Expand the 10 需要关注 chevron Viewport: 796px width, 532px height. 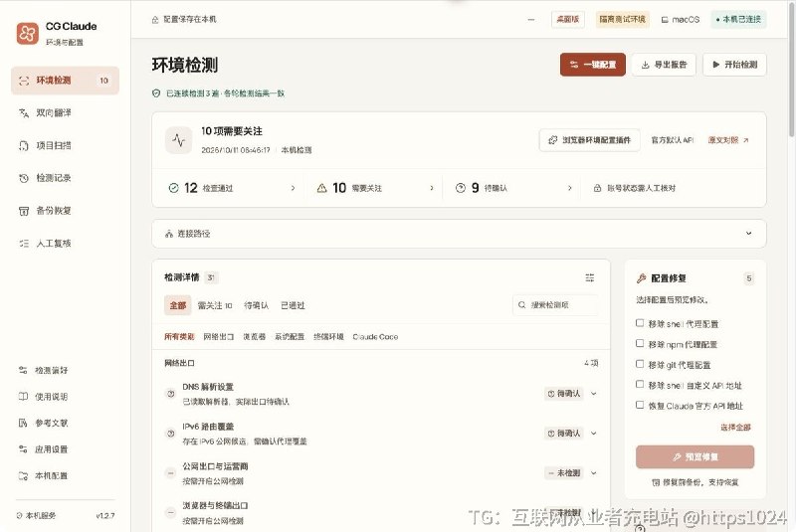[432, 188]
